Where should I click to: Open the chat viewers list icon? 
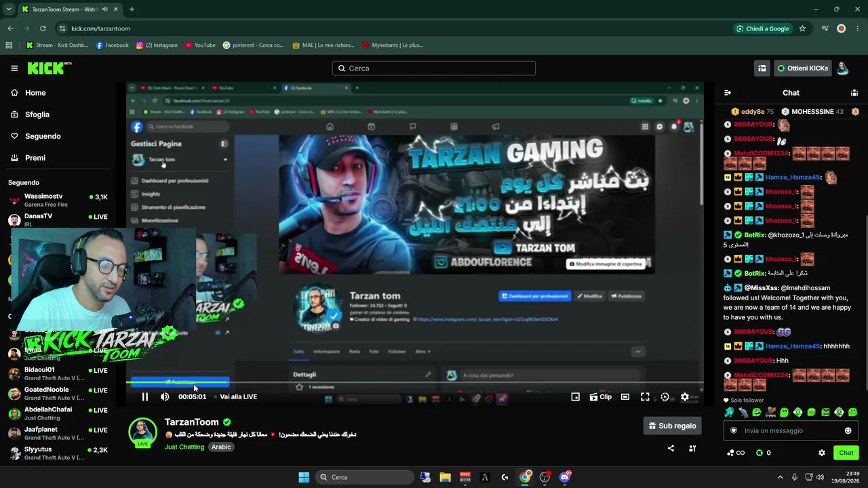coord(854,93)
